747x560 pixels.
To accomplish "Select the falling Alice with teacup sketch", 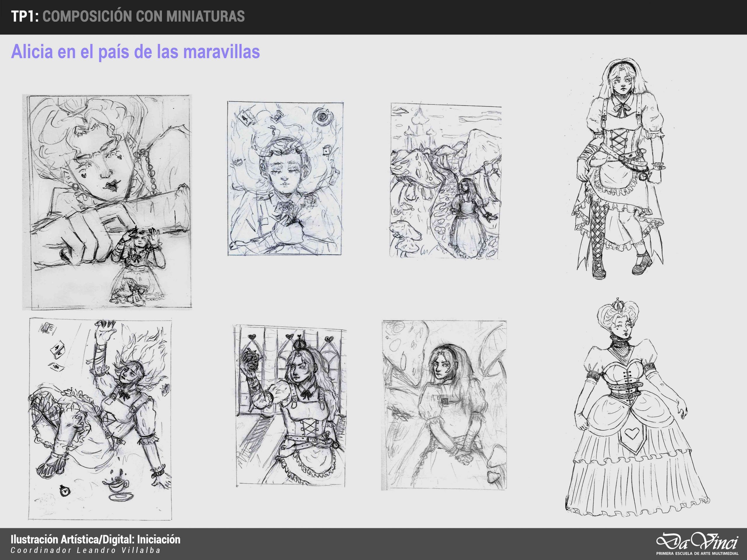I will click(x=100, y=420).
